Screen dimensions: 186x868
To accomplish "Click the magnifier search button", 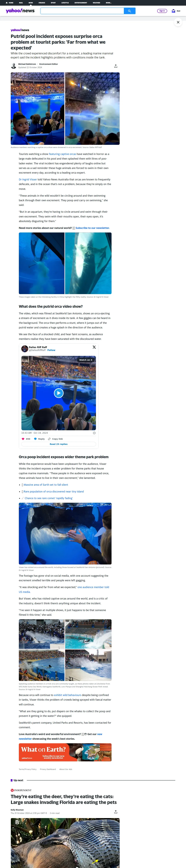I will [x=130, y=11].
